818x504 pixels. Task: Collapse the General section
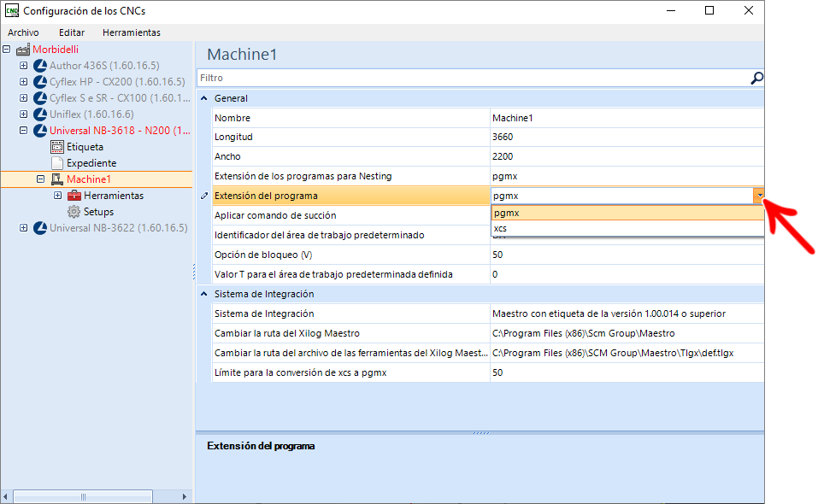pos(204,98)
